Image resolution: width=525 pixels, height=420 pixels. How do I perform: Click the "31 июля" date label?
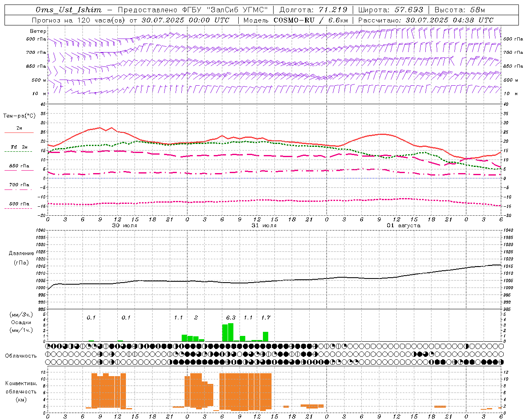[x=264, y=226]
